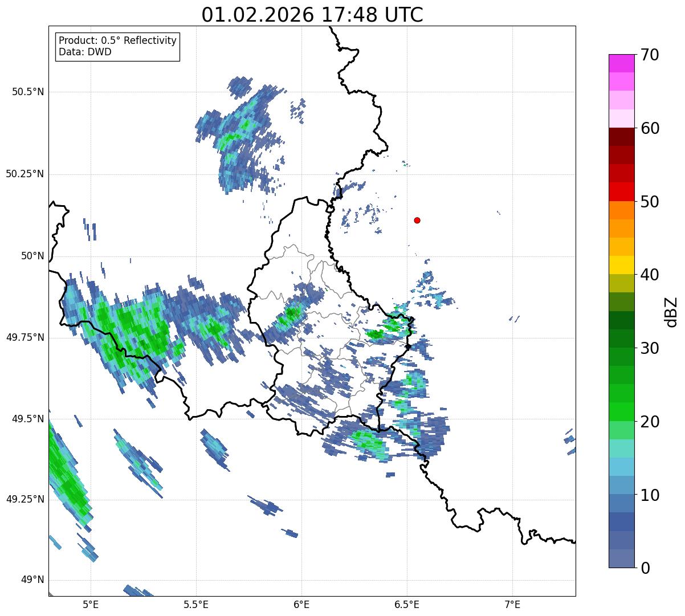Image resolution: width=685 pixels, height=616 pixels.
Task: Click the bright red colorbar segment above 50
Action: [621, 192]
